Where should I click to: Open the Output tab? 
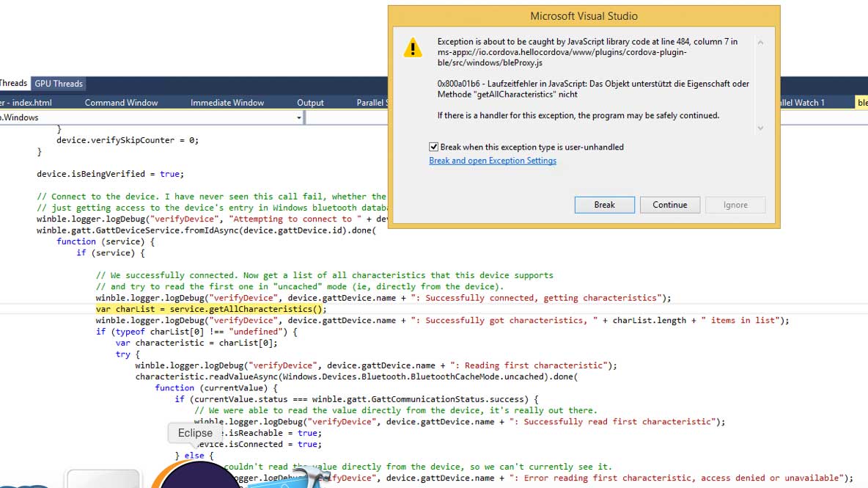click(311, 103)
